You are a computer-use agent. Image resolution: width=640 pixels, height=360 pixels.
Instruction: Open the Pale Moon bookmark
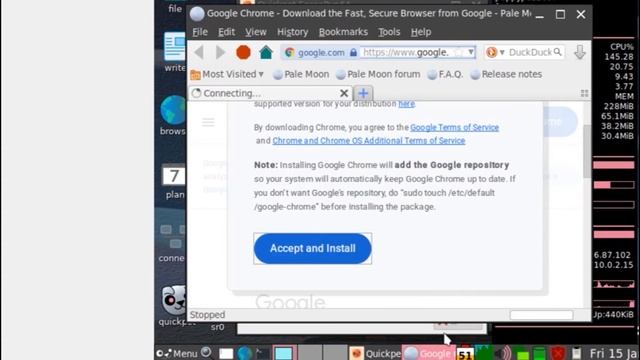pyautogui.click(x=301, y=74)
